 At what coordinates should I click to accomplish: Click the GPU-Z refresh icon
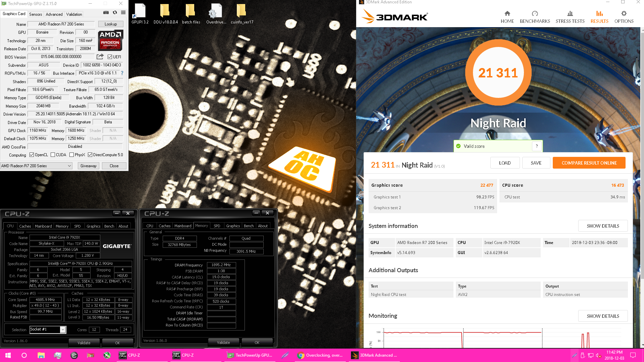(x=115, y=13)
